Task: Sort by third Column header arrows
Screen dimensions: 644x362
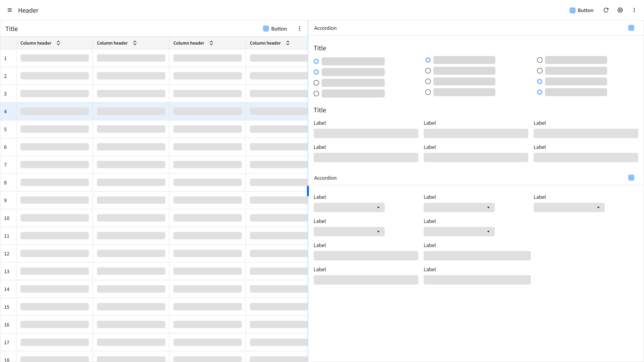Action: [211, 43]
